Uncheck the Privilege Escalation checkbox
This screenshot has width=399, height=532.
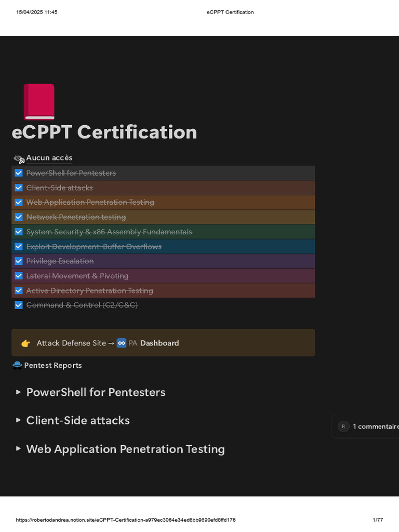[x=19, y=261]
